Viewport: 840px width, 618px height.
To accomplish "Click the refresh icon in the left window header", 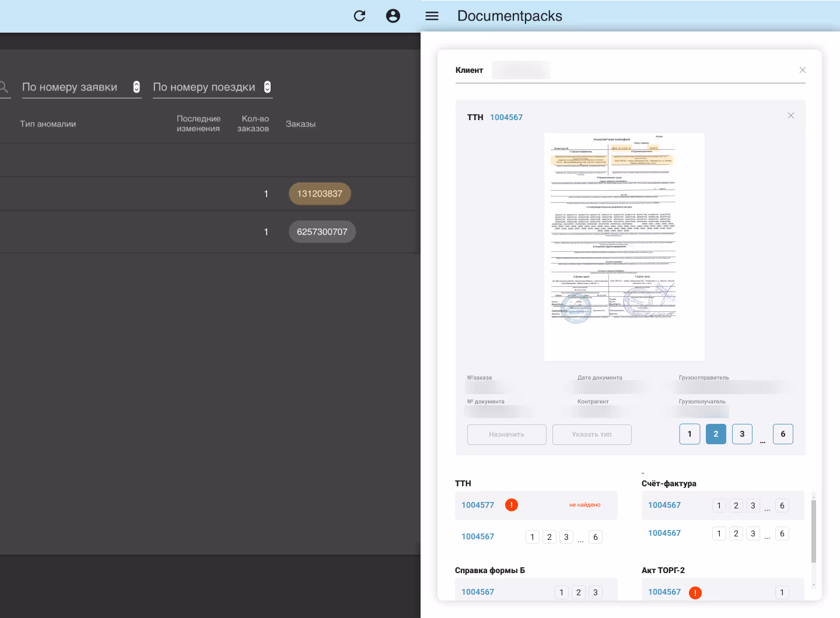I will pyautogui.click(x=359, y=16).
